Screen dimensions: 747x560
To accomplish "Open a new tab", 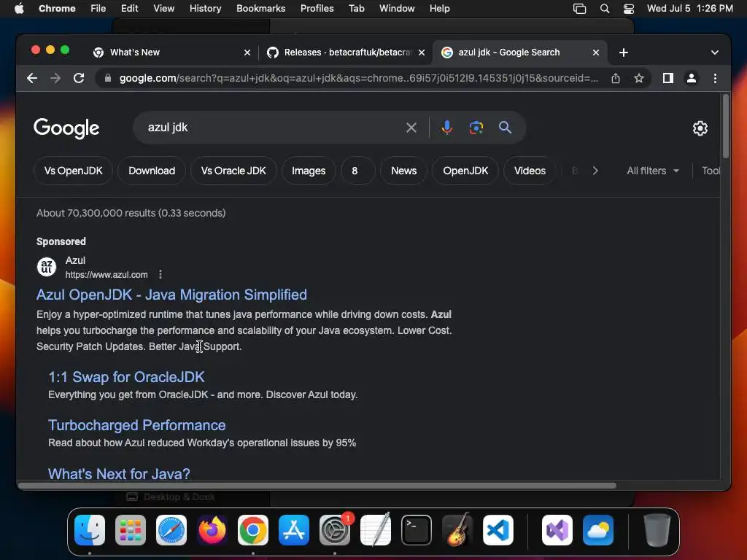I will point(623,52).
